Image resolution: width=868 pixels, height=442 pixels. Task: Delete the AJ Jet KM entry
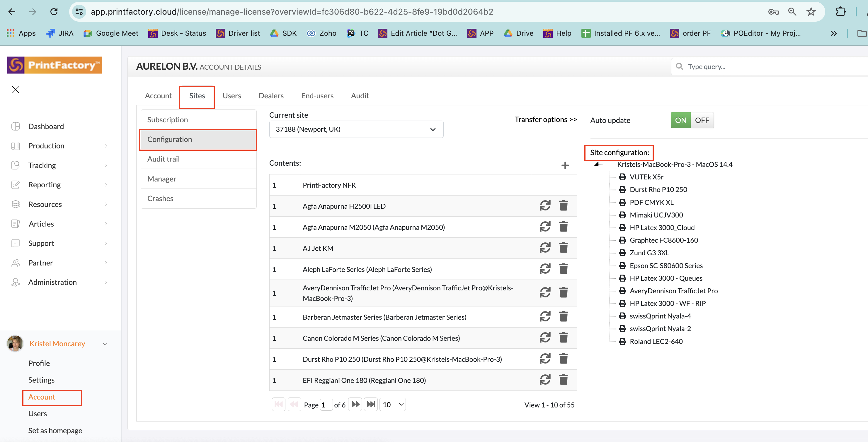point(564,248)
